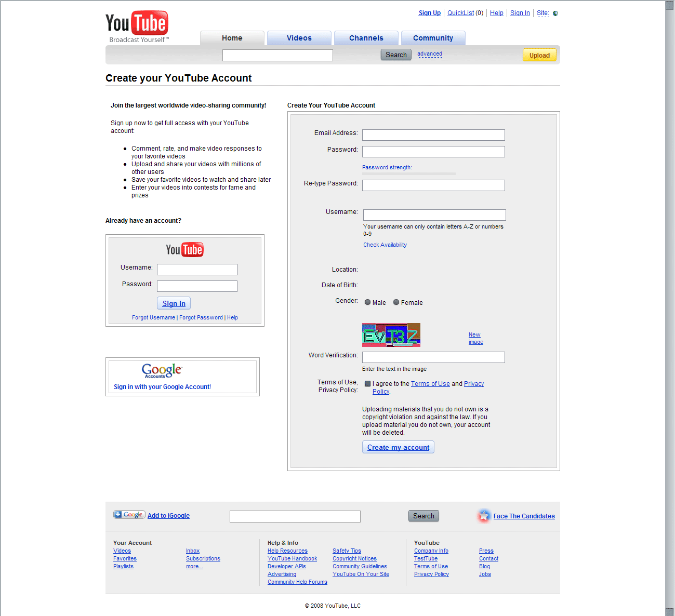
Task: Click the Create my account button
Action: coord(398,447)
